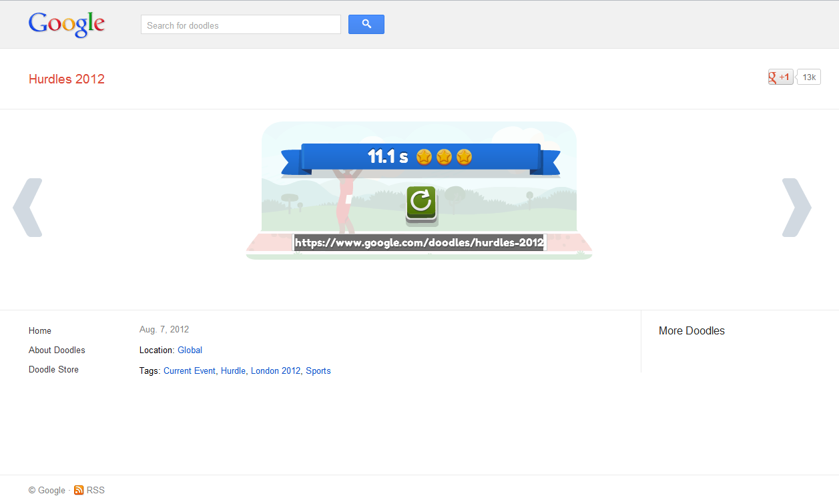Click the Global location link
839x504 pixels.
pyautogui.click(x=190, y=350)
